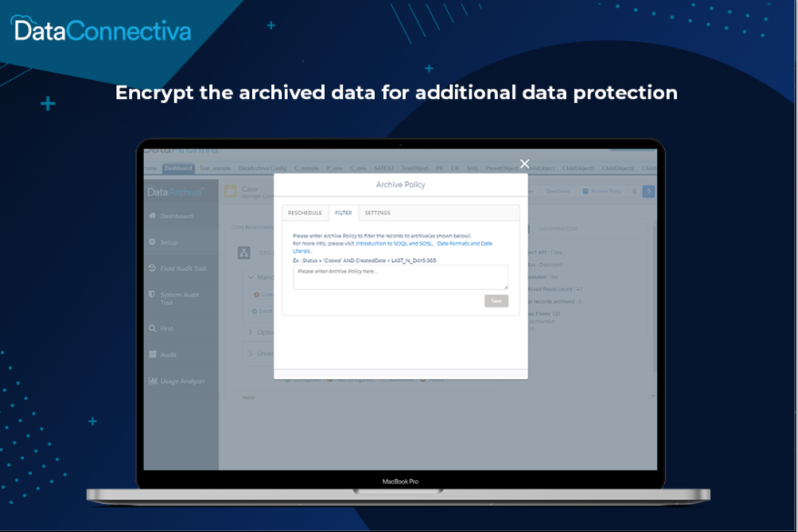
Task: Focus the Archive Policy text area
Action: [400, 277]
